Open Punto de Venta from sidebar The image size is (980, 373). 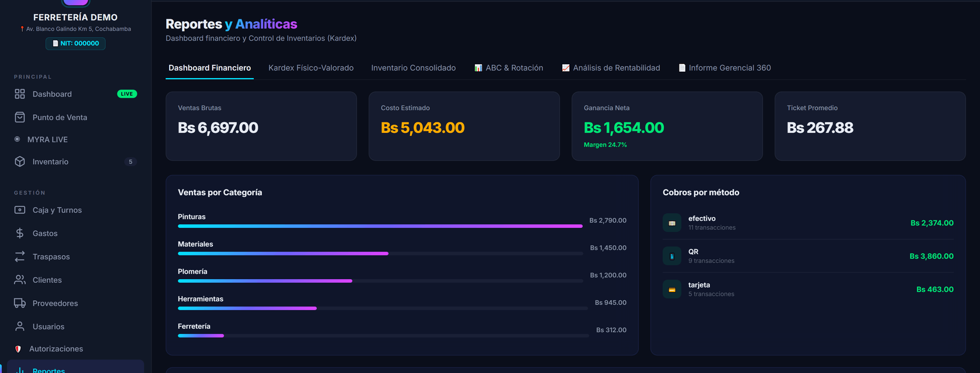click(75, 117)
